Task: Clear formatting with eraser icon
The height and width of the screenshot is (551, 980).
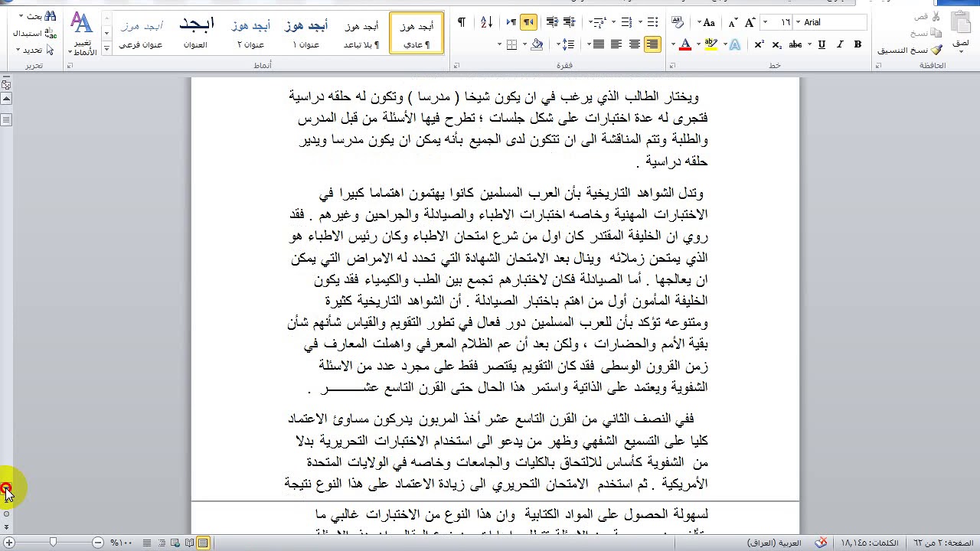Action: pyautogui.click(x=678, y=22)
